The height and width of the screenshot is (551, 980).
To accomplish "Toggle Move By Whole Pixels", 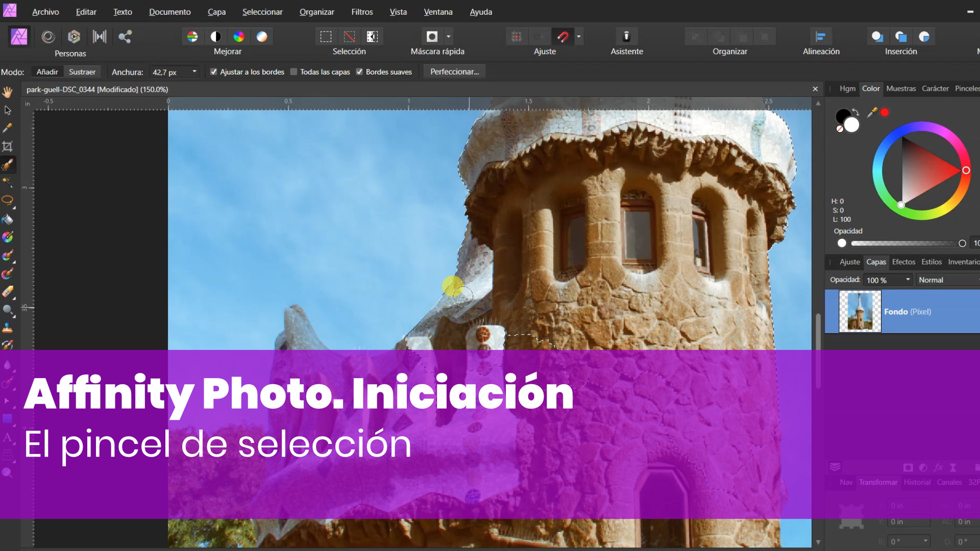I will pyautogui.click(x=538, y=37).
